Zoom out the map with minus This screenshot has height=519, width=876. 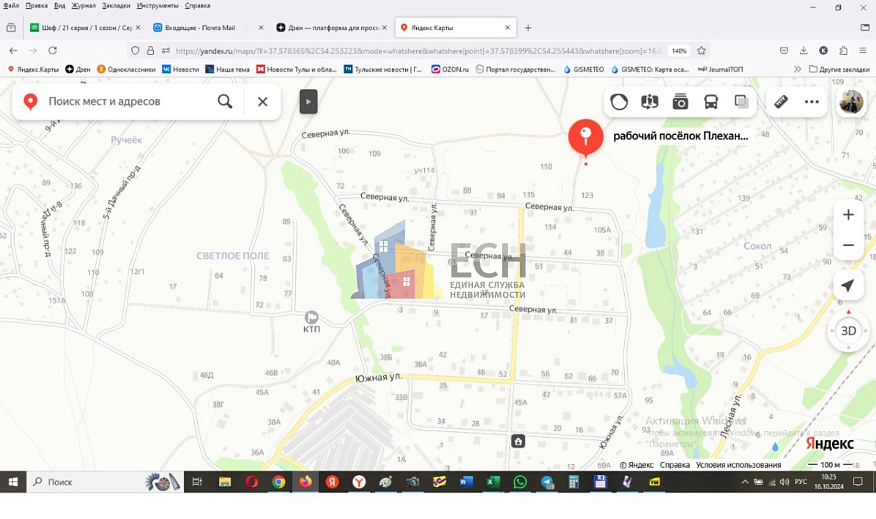[849, 245]
